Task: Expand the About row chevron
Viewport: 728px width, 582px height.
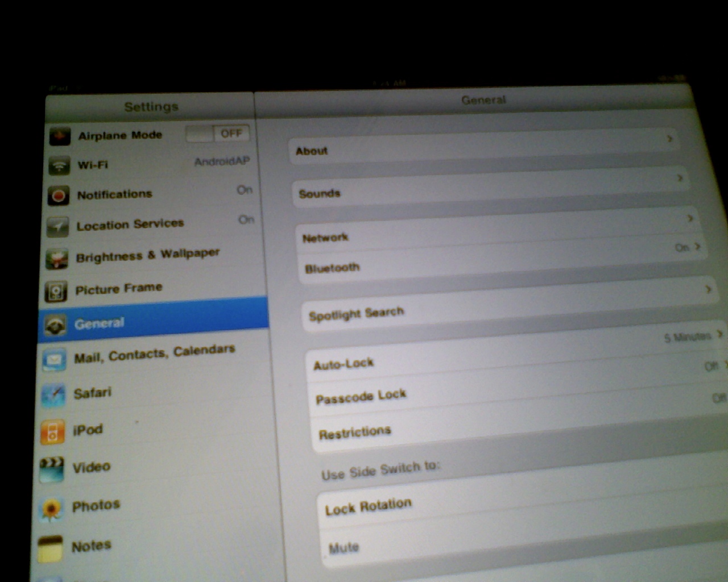Action: pos(670,139)
